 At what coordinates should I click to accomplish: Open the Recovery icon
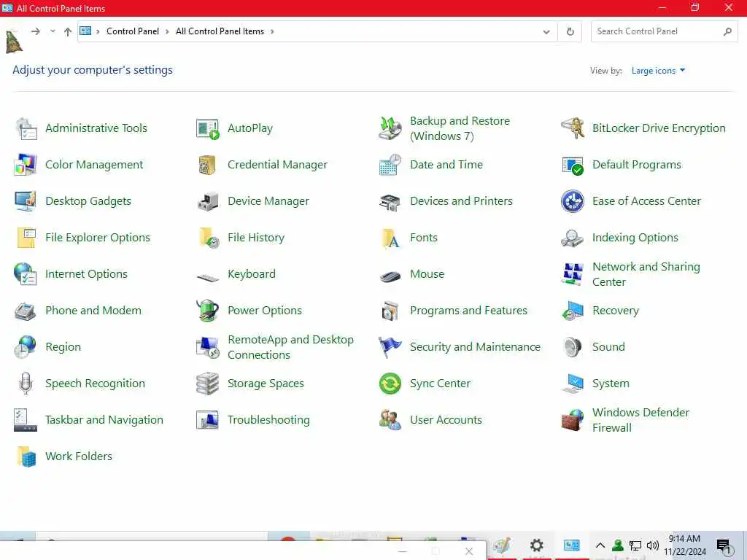pos(573,311)
